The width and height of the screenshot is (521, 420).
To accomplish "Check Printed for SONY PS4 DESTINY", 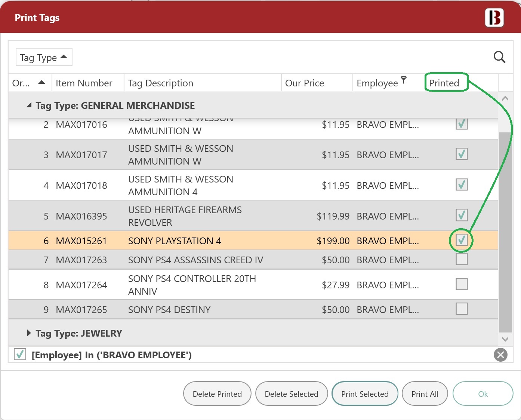I will (x=462, y=309).
